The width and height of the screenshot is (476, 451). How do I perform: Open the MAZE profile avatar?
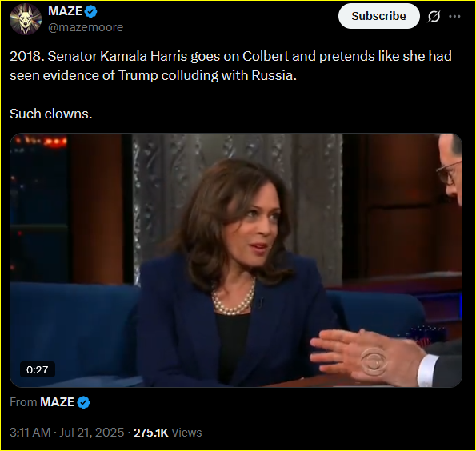(26, 19)
